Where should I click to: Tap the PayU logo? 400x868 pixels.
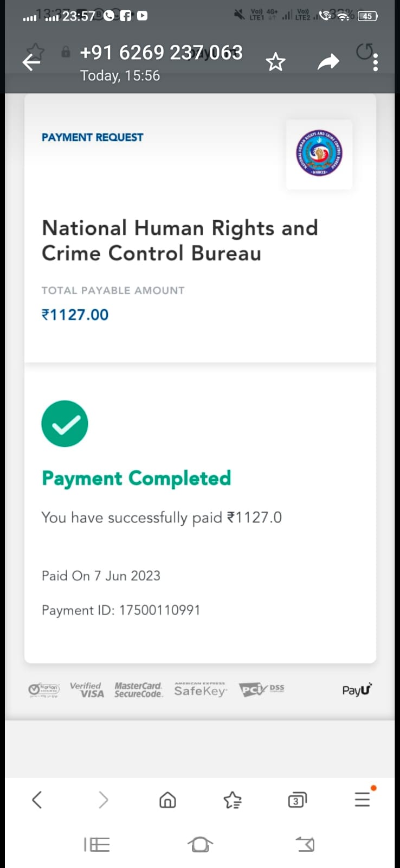[x=357, y=690]
